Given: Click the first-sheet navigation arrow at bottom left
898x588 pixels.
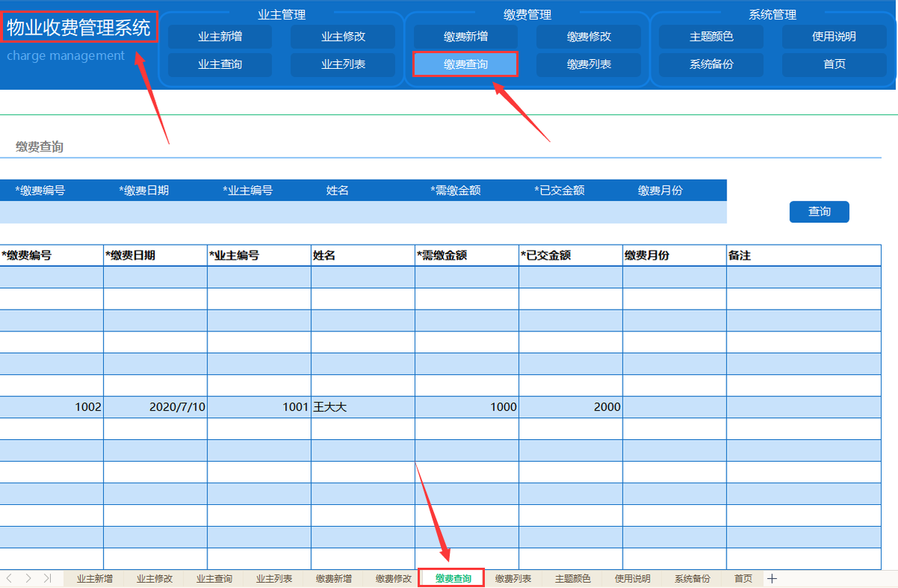Looking at the screenshot, I should pos(9,578).
